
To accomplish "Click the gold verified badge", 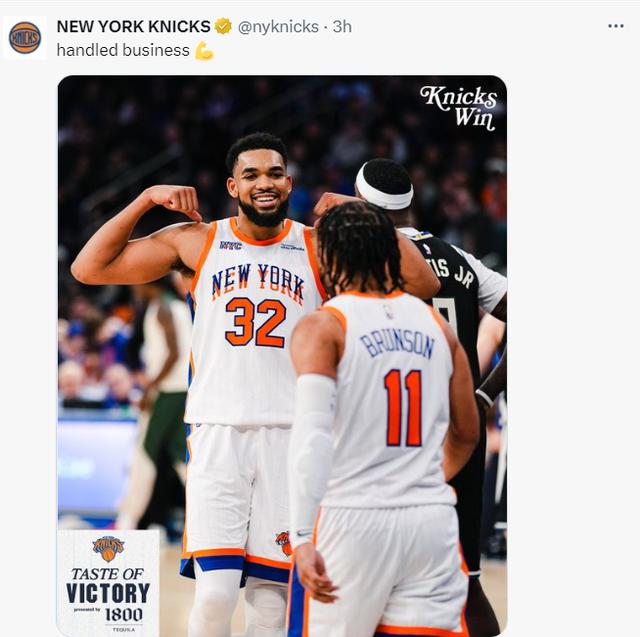I will coord(223,26).
